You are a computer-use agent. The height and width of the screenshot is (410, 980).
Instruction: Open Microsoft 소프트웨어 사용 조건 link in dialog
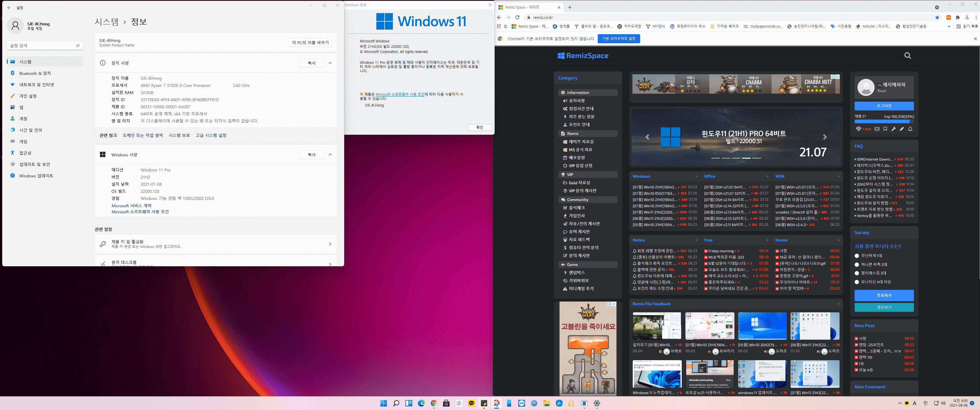[x=400, y=94]
